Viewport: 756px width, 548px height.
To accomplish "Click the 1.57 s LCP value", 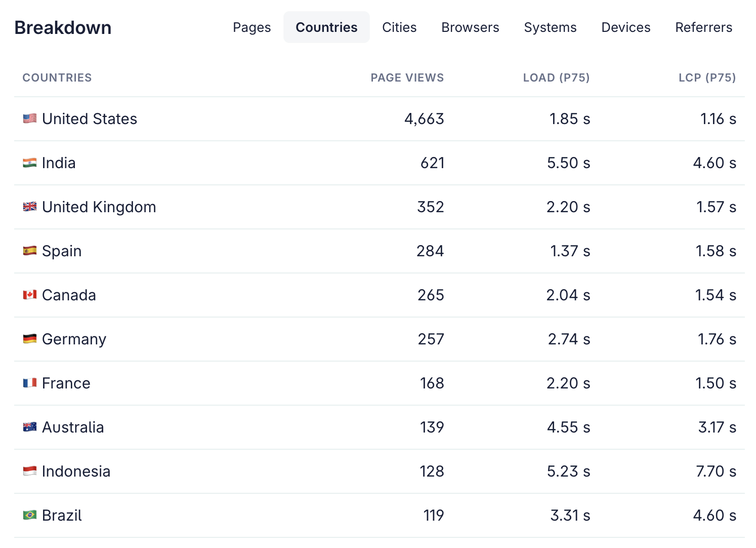I will pyautogui.click(x=716, y=207).
